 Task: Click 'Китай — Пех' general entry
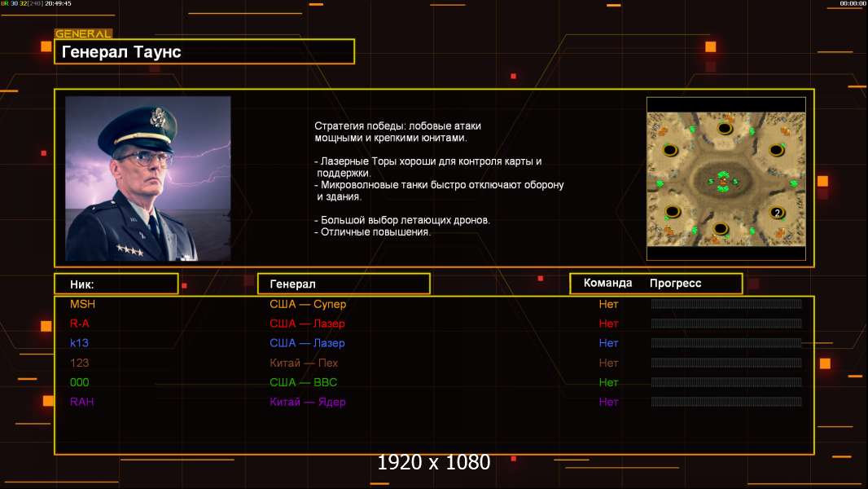click(304, 363)
